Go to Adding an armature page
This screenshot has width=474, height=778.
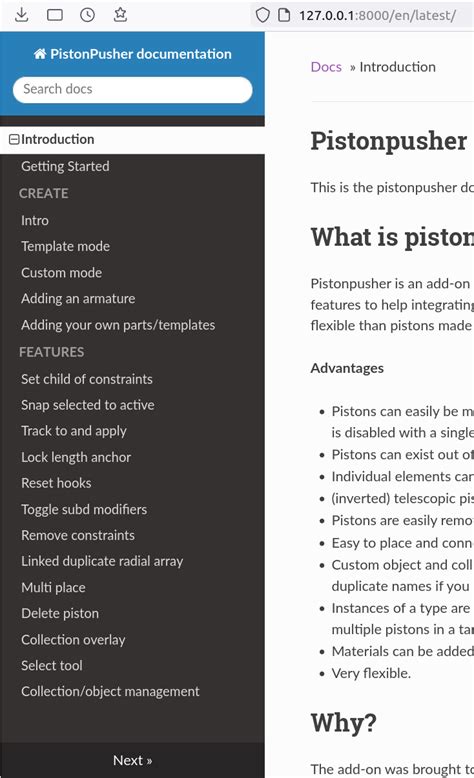coord(78,298)
